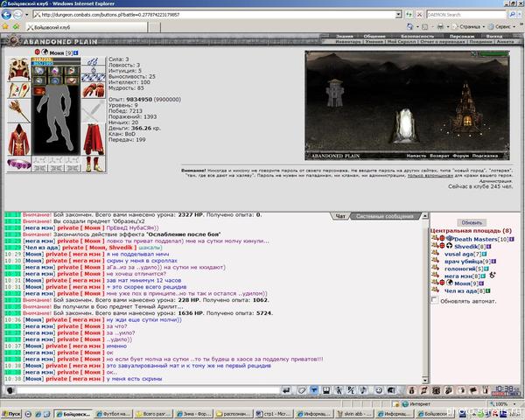The width and height of the screenshot is (525, 420).
Task: Click the round face icon left of chat input
Action: (x=10, y=390)
